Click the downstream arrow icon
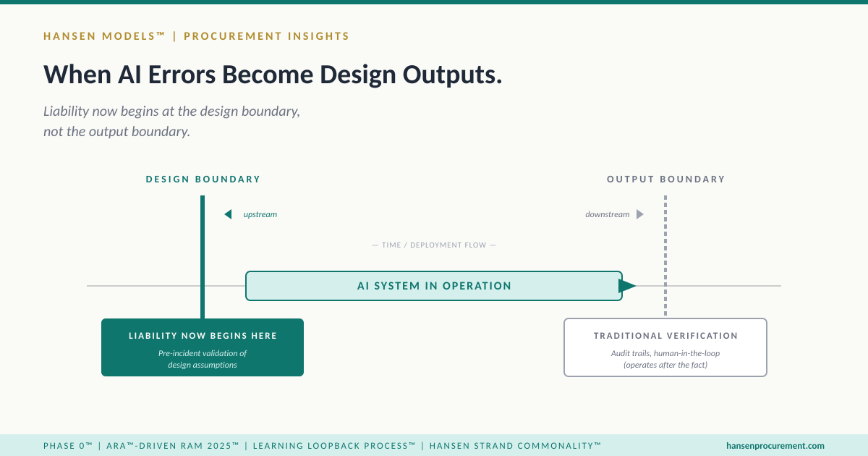 coord(639,214)
